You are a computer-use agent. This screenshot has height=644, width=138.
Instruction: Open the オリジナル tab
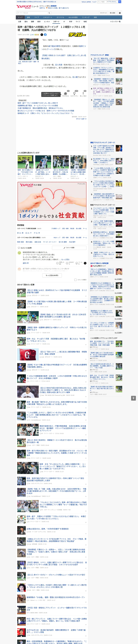(x=60, y=17)
